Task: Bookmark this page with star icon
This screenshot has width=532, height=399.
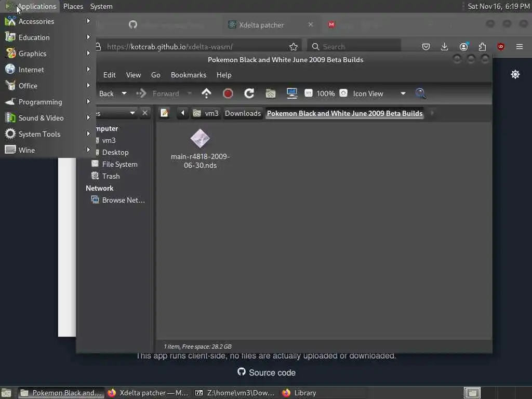Action: 293,47
